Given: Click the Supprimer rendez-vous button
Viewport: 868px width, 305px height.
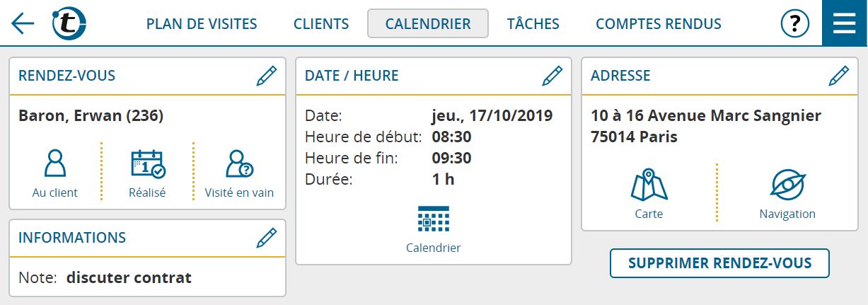Looking at the screenshot, I should point(719,263).
